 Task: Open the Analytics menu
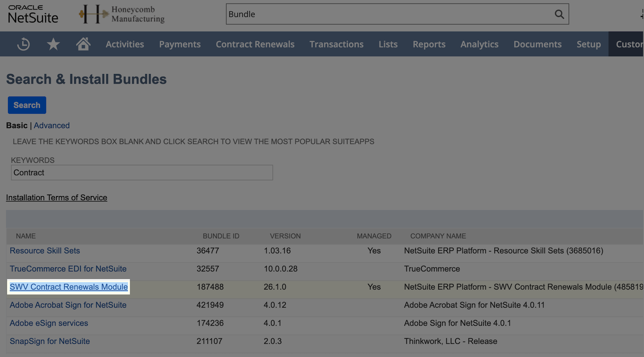[479, 44]
